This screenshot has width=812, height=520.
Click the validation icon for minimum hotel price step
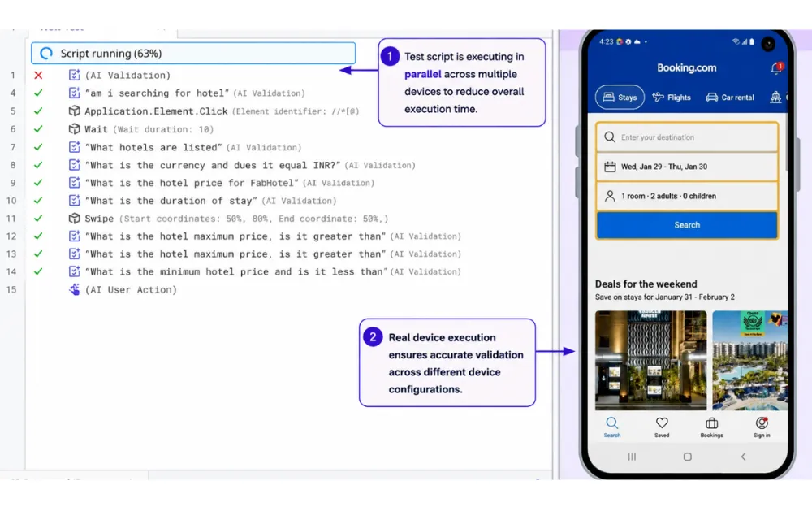click(x=74, y=271)
